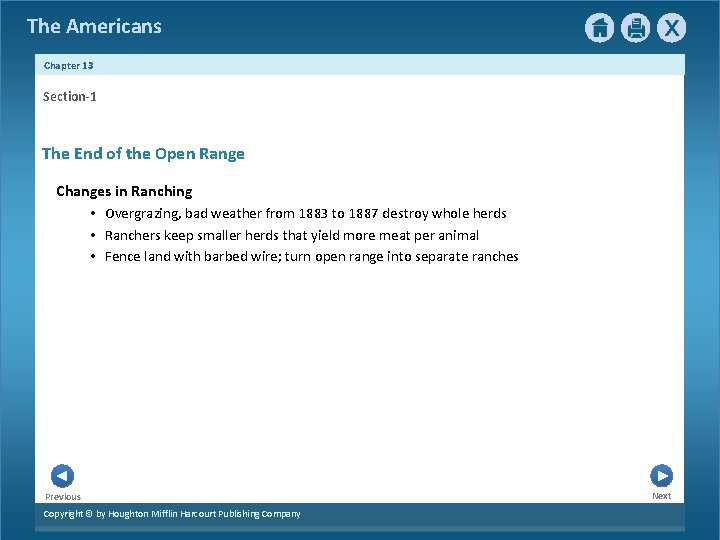The width and height of the screenshot is (720, 540).
Task: Advance with the Next arrow icon
Action: tap(662, 476)
